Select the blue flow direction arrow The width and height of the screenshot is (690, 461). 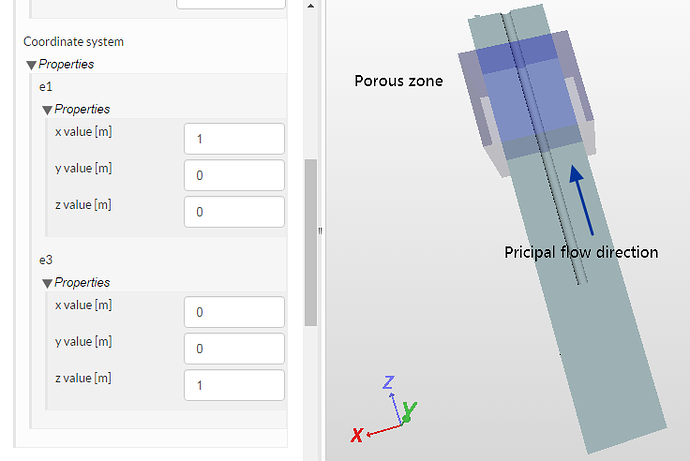580,196
